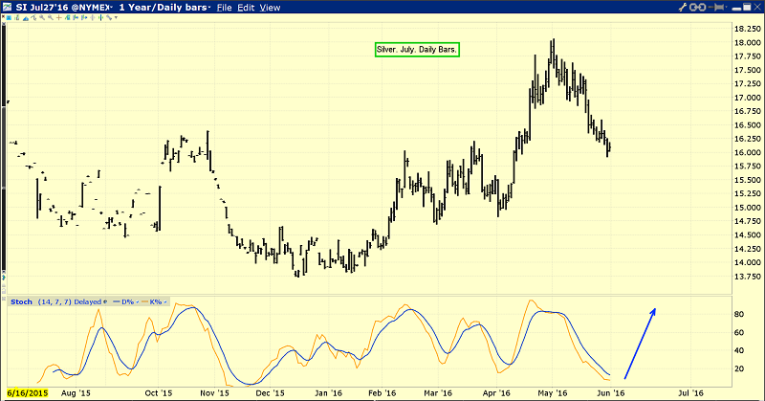The image size is (765, 401).
Task: Pin the chart window with the pushpin icon
Action: (x=716, y=7)
